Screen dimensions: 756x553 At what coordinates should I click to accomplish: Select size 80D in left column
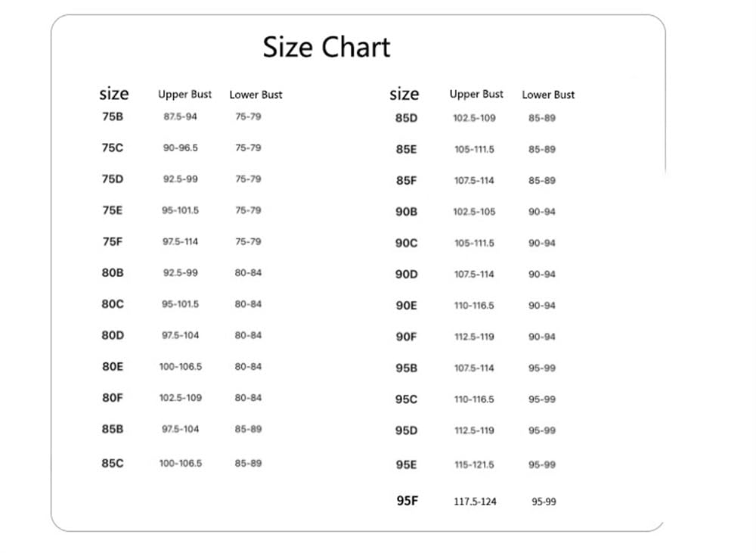click(x=113, y=335)
